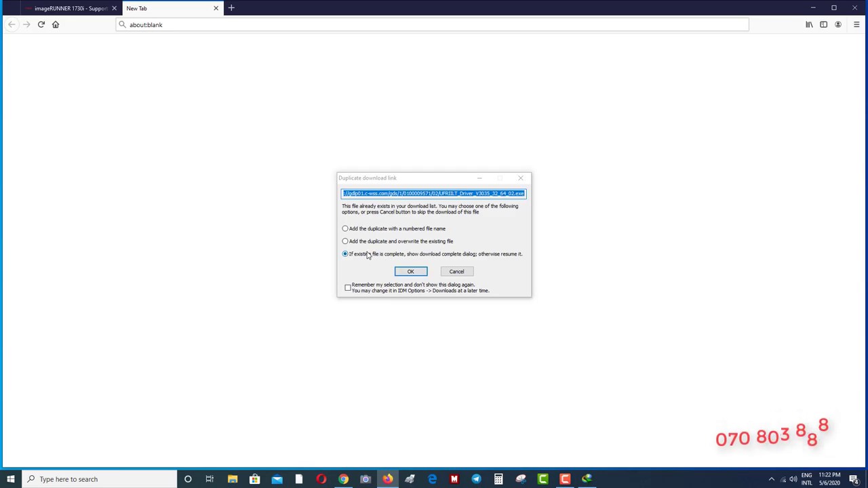The width and height of the screenshot is (868, 488).
Task: Open the Firefox hamburger menu
Action: [x=856, y=24]
